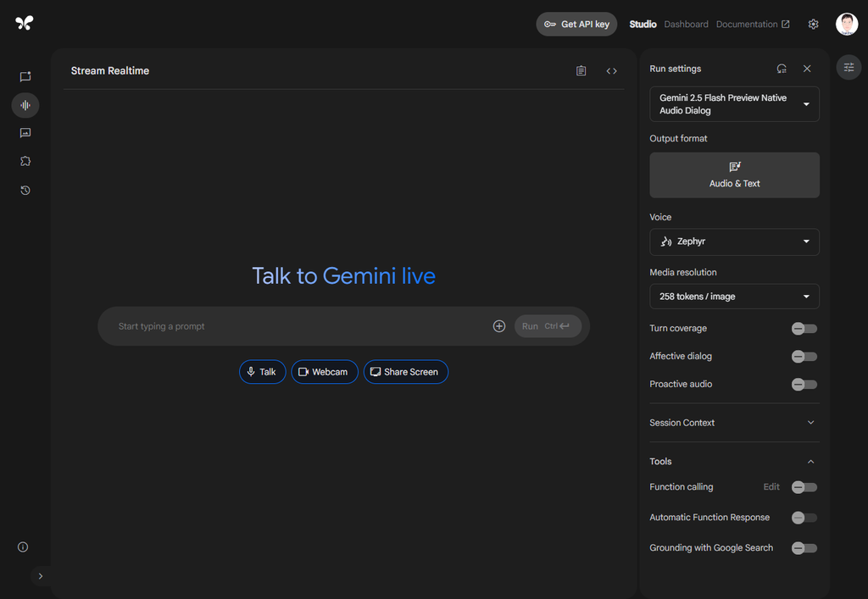The height and width of the screenshot is (599, 868).
Task: Open the Media resolution dropdown
Action: point(734,297)
